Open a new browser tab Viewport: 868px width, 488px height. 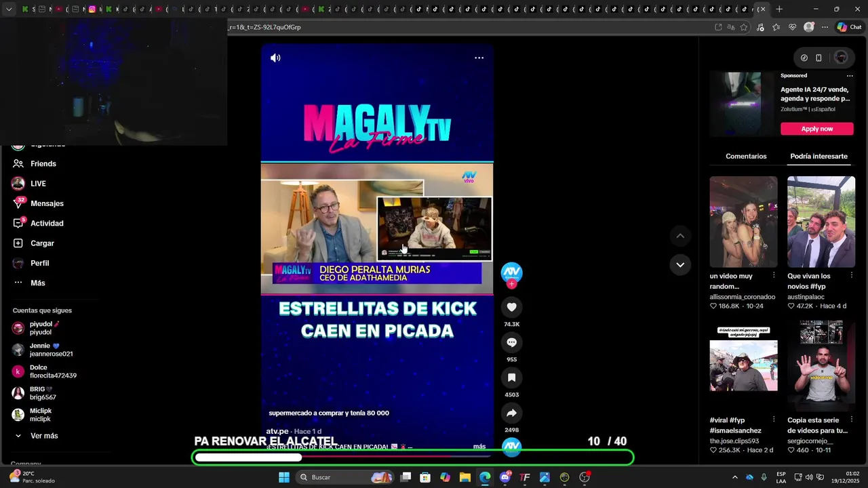pos(779,9)
